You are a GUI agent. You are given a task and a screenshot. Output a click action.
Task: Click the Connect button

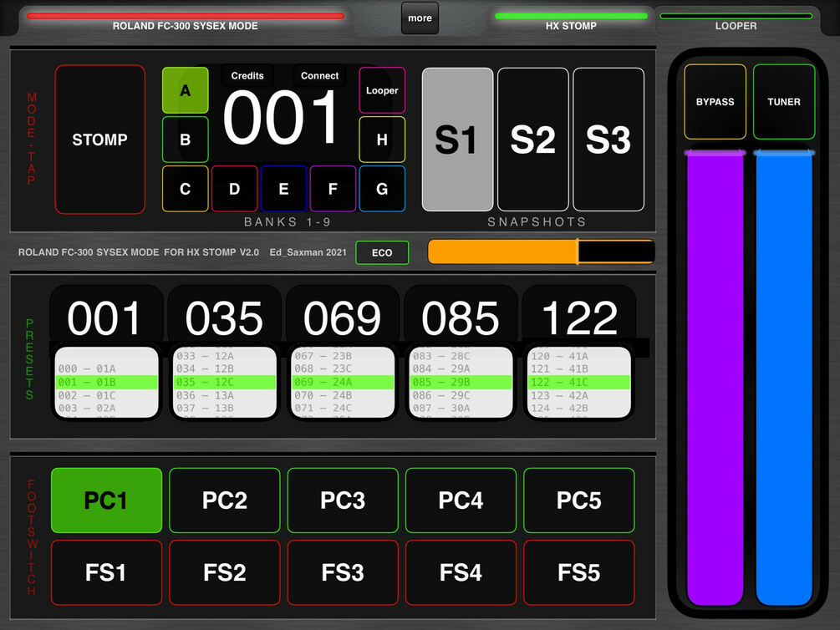point(320,75)
